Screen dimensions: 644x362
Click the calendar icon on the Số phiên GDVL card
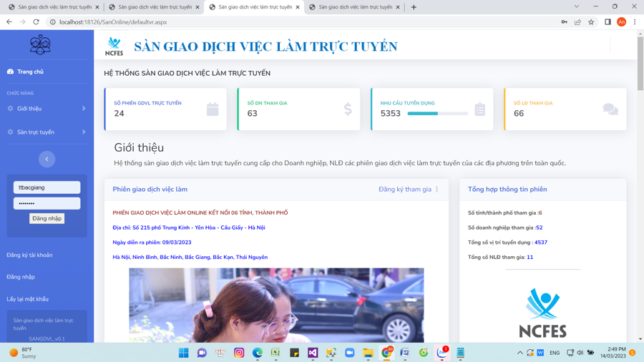213,109
